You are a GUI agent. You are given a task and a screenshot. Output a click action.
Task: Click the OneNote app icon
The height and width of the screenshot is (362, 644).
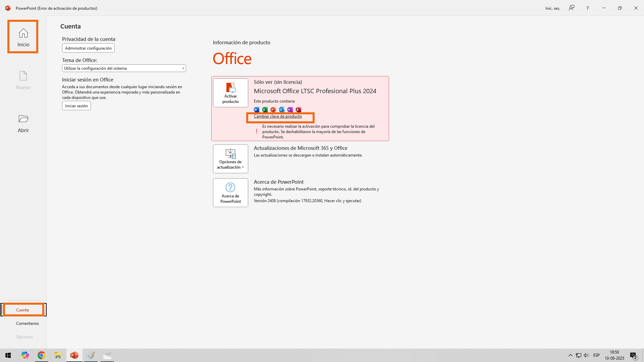click(290, 110)
